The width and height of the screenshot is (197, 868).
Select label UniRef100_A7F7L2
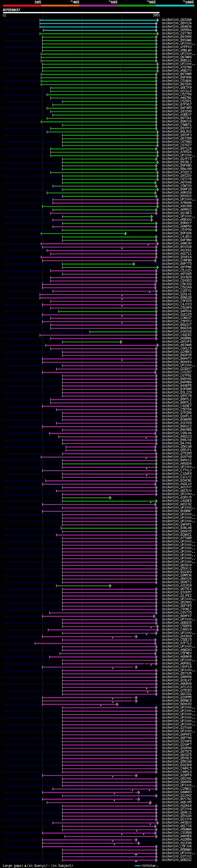177,643
